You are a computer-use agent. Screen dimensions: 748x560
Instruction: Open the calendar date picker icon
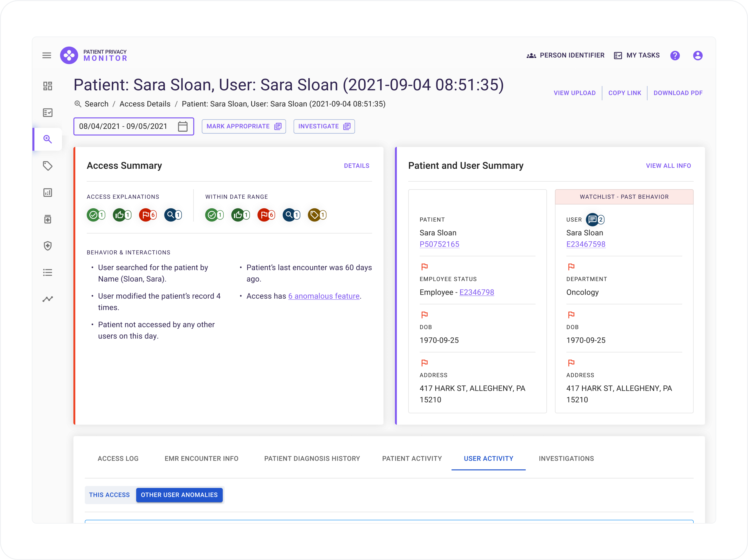(x=183, y=127)
